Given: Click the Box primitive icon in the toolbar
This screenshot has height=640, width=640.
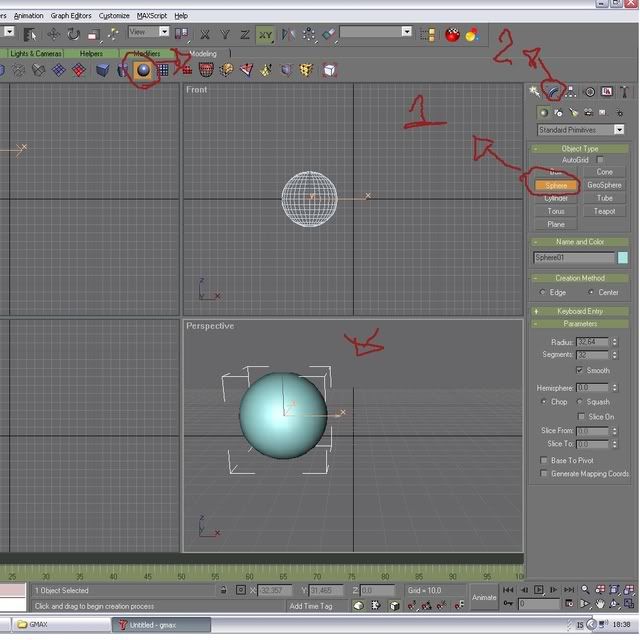Looking at the screenshot, I should coord(103,70).
